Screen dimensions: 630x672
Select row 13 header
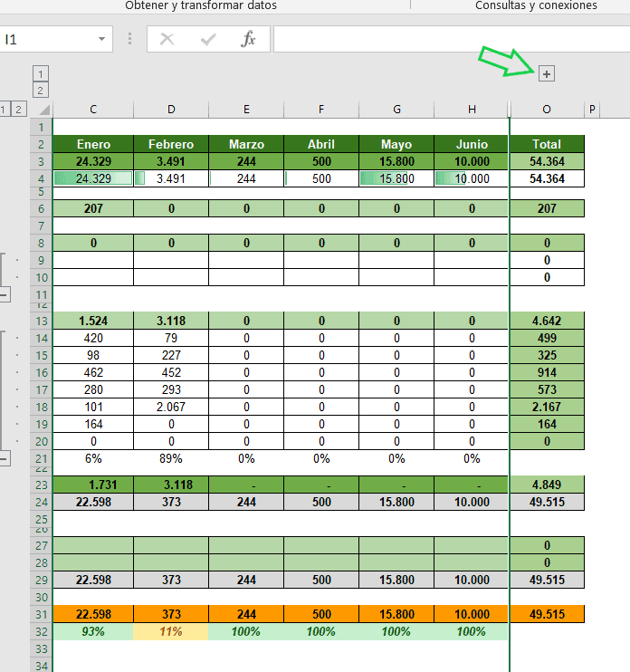pyautogui.click(x=41, y=321)
